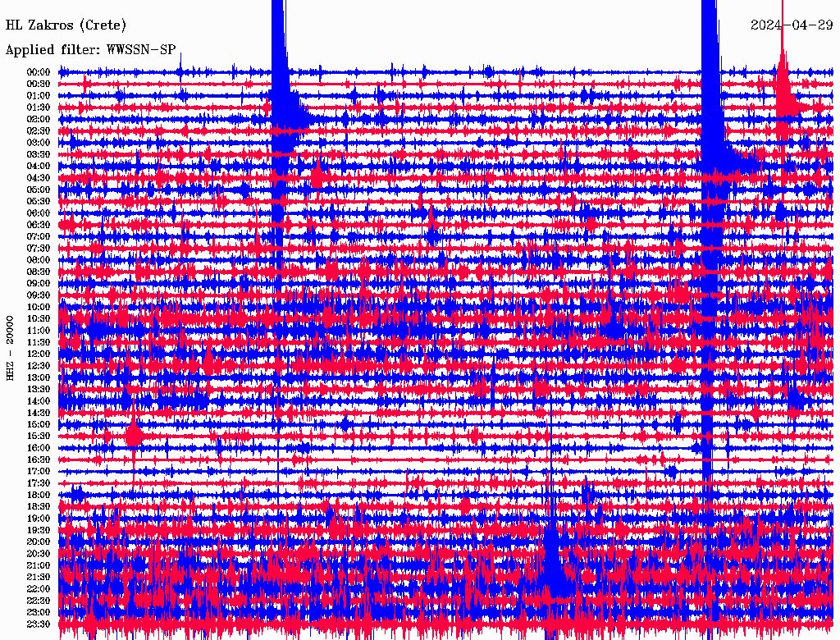Click the '06:30' time label
This screenshot has height=640, width=840.
[39, 225]
